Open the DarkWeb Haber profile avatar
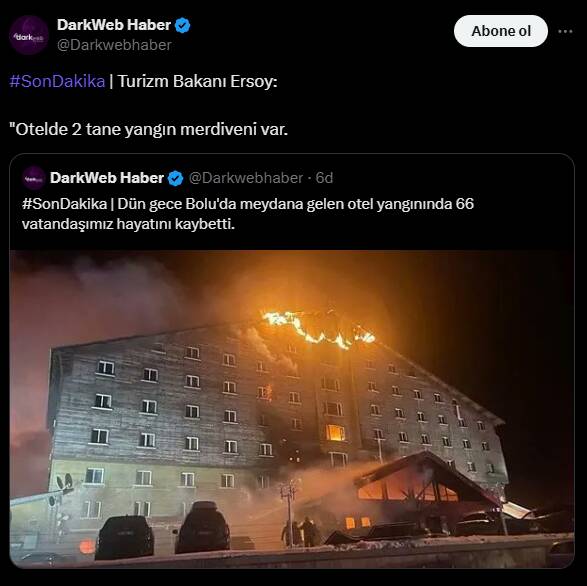Screen dimensions: 587x586 [x=29, y=36]
